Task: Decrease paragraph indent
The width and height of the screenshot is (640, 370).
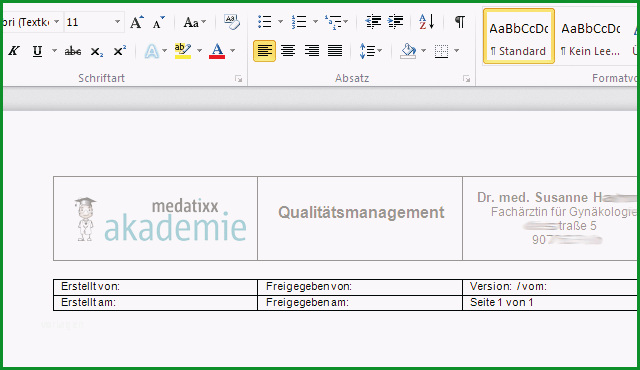Action: click(373, 22)
